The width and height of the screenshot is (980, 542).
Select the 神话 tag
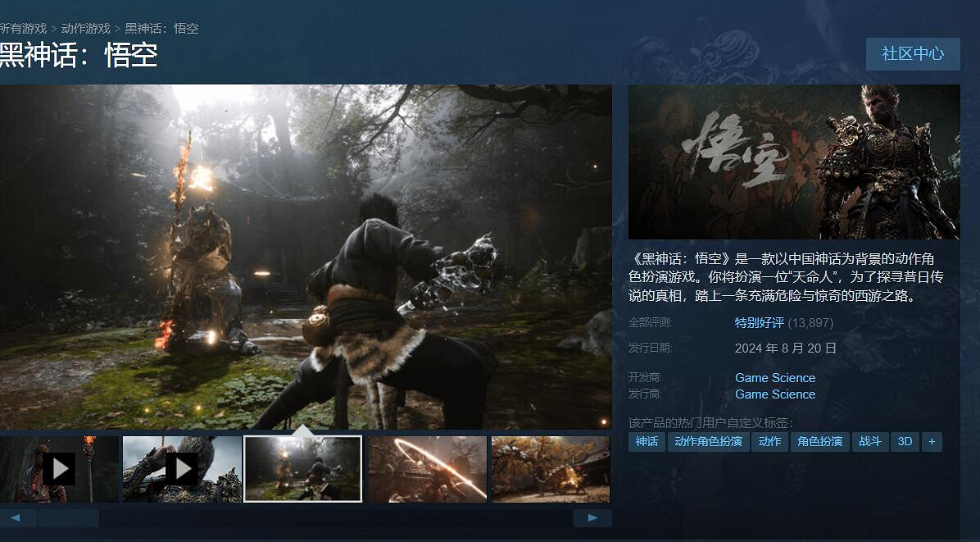click(647, 442)
